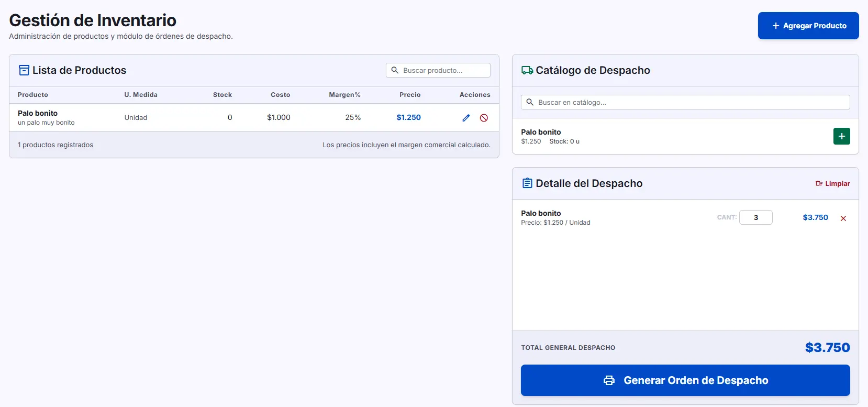Focus the Buscar en catálogo search field
The height and width of the screenshot is (407, 868).
(685, 102)
